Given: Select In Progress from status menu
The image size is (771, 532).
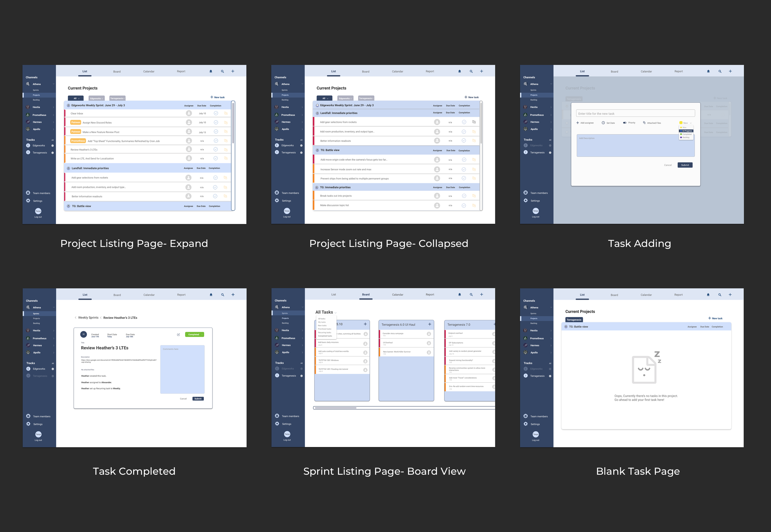Looking at the screenshot, I should click(x=686, y=131).
